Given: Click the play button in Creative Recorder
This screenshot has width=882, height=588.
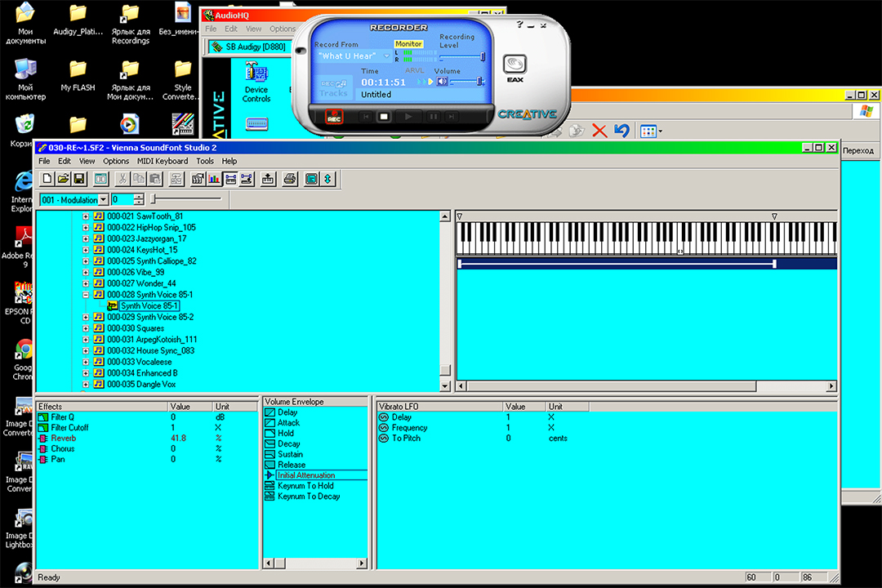Looking at the screenshot, I should pyautogui.click(x=408, y=117).
